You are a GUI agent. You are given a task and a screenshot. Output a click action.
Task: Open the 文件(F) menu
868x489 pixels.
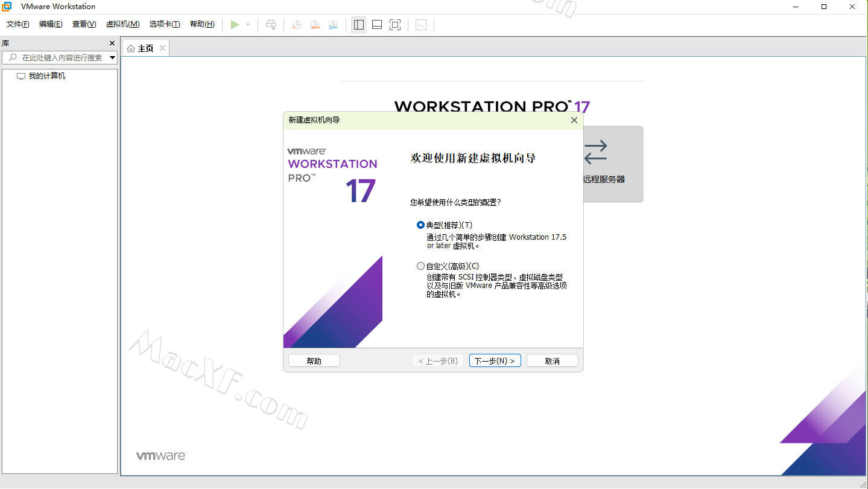click(x=17, y=24)
